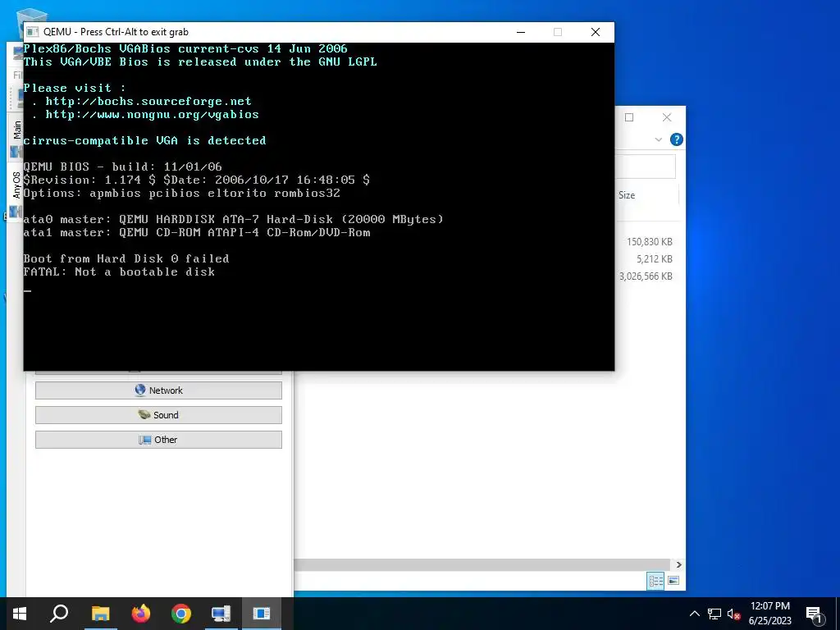Sort files by the Size column

click(x=646, y=195)
